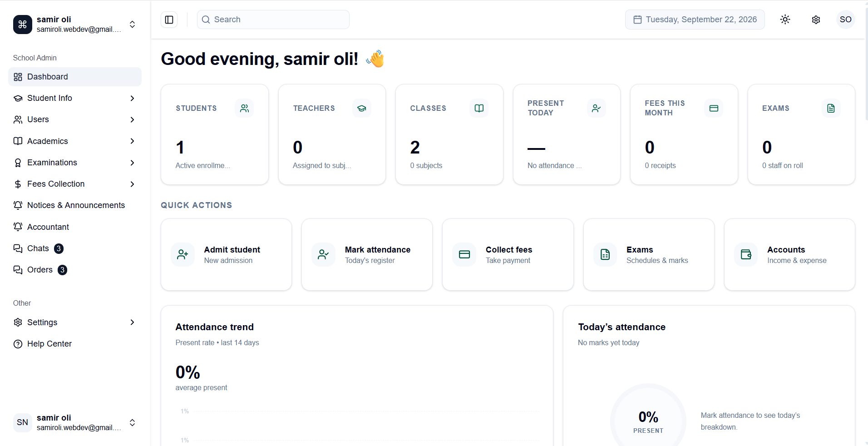This screenshot has width=868, height=446.
Task: Click the Fees This Month card icon
Action: (714, 108)
